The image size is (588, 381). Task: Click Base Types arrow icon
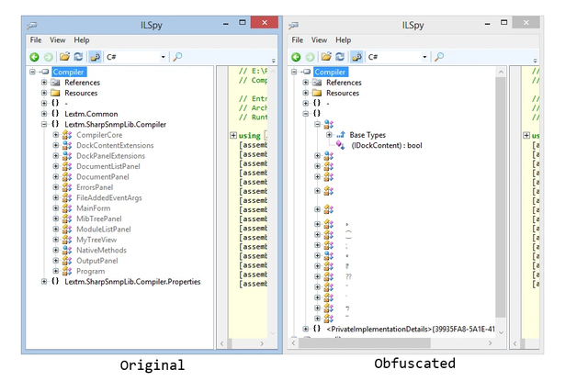[341, 134]
